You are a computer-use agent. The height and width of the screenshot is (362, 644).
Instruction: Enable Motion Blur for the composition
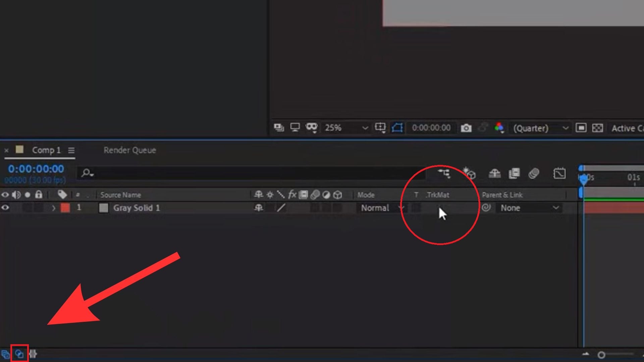[534, 173]
